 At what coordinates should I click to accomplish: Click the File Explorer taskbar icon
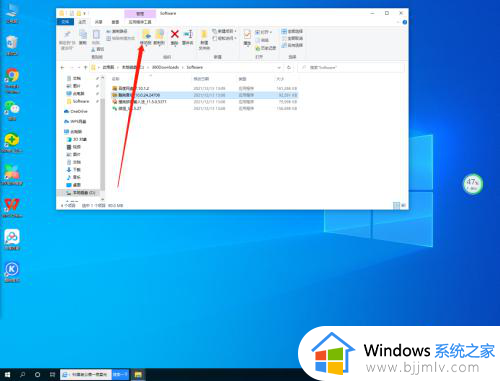pos(138,375)
